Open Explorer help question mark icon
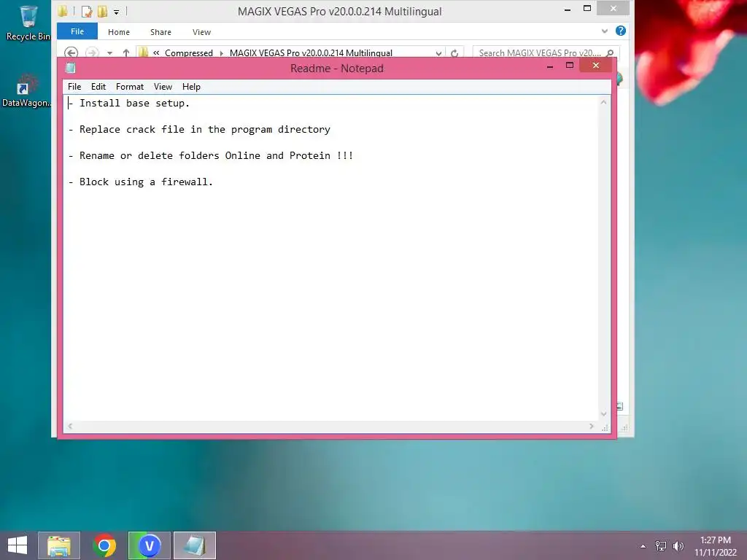 [620, 31]
